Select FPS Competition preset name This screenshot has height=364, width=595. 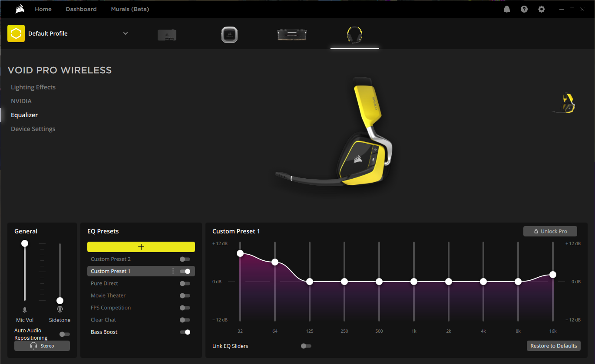coord(111,308)
